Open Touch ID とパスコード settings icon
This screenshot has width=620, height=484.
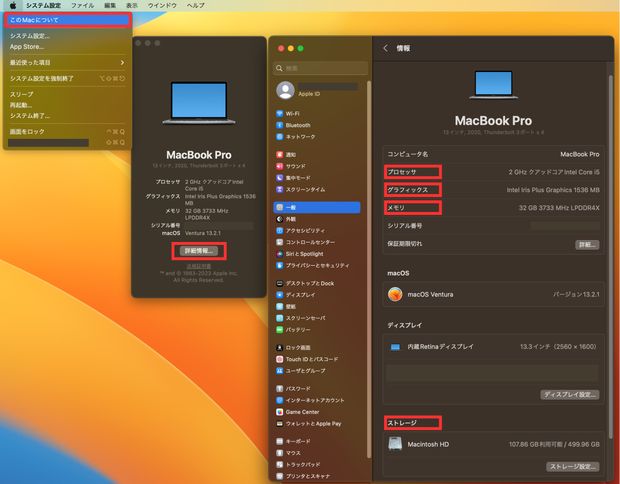click(x=280, y=359)
